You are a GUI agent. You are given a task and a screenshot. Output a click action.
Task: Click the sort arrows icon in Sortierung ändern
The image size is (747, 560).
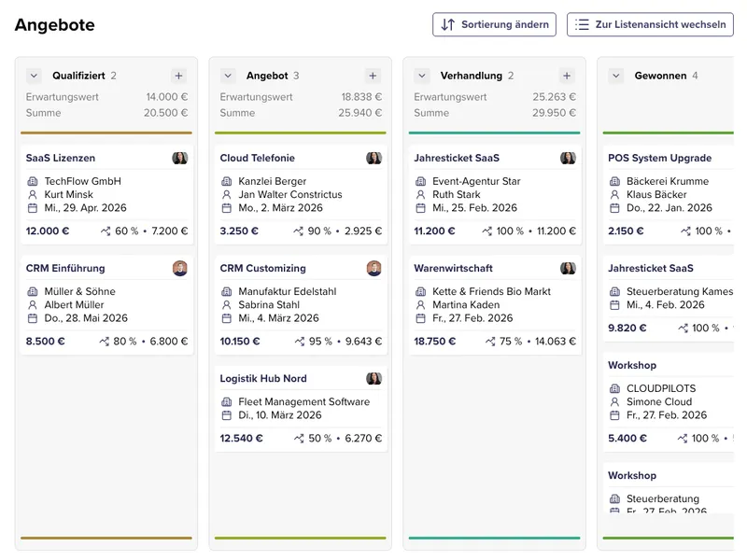point(446,24)
